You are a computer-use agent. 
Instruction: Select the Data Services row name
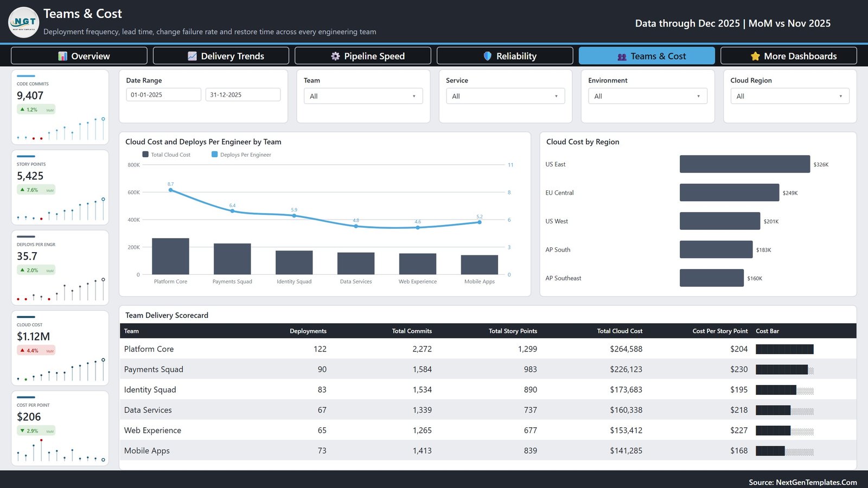click(148, 410)
